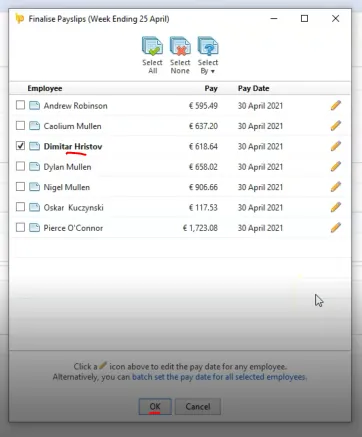Tick the Caolium Mullen checkbox
Screen dimensions: 362x437
[x=20, y=126]
